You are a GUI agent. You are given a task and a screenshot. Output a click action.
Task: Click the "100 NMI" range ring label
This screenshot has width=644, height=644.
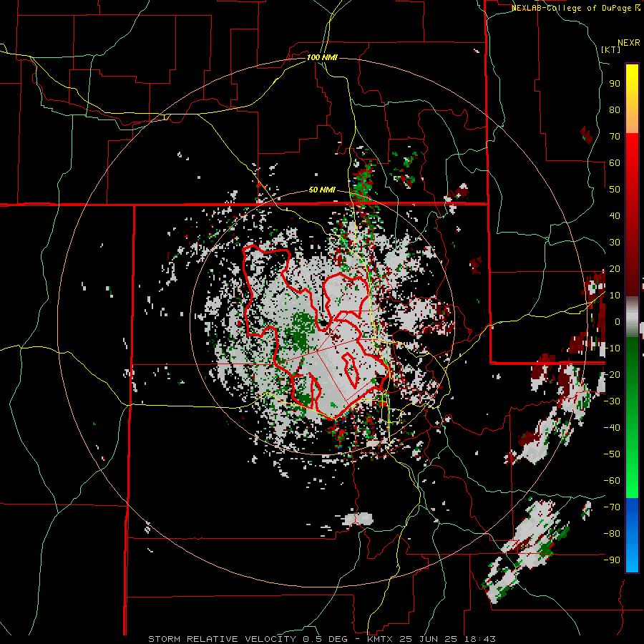point(322,57)
